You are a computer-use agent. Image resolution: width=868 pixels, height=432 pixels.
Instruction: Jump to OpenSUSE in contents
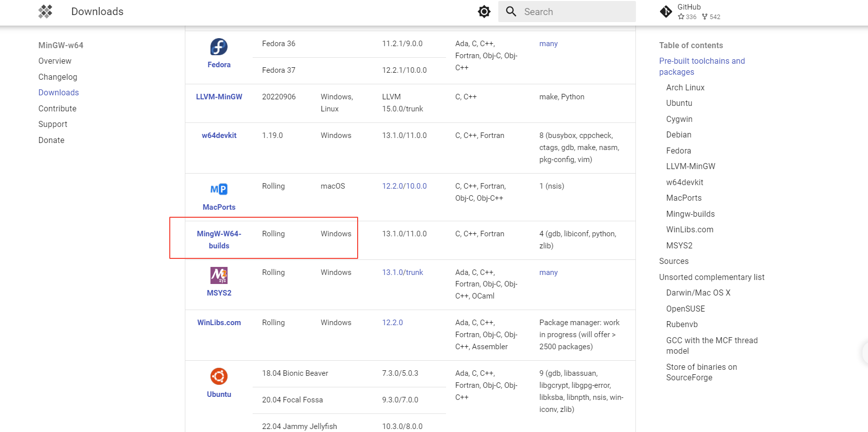click(685, 309)
